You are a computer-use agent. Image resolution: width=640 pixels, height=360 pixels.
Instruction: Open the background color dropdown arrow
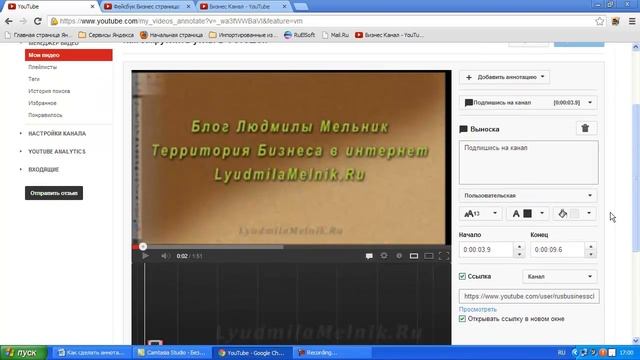click(x=589, y=213)
